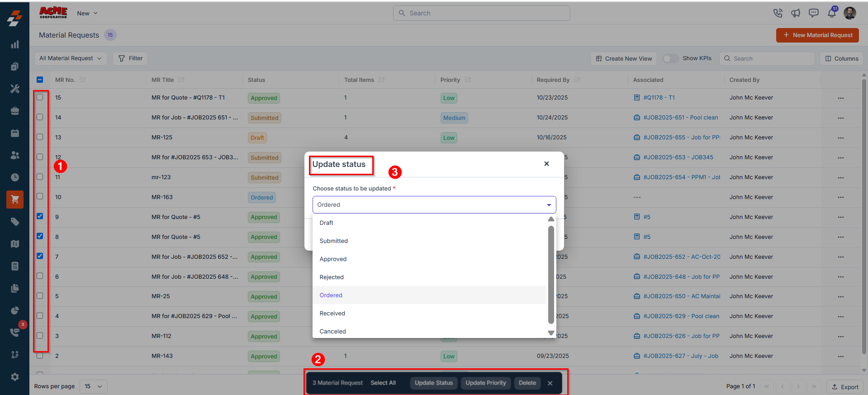Open the dashboard bar chart sidebar icon
The width and height of the screenshot is (868, 395).
(x=15, y=44)
